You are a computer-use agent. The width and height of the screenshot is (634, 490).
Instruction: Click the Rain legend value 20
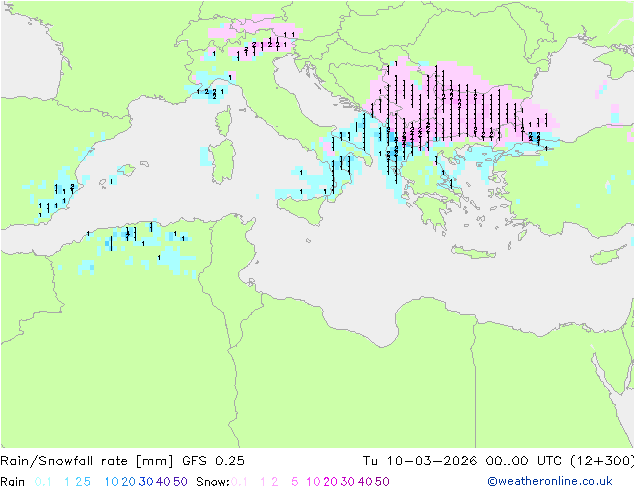(x=129, y=482)
